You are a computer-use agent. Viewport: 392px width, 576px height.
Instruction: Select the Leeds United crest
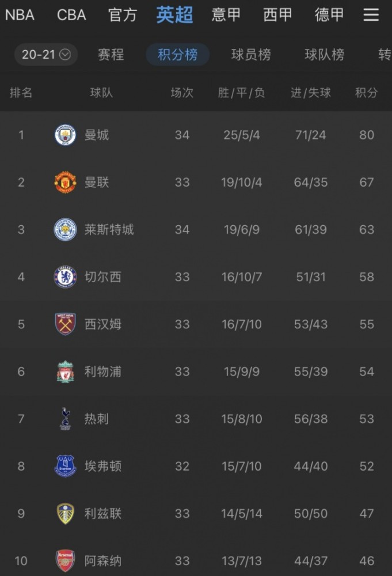click(x=66, y=514)
